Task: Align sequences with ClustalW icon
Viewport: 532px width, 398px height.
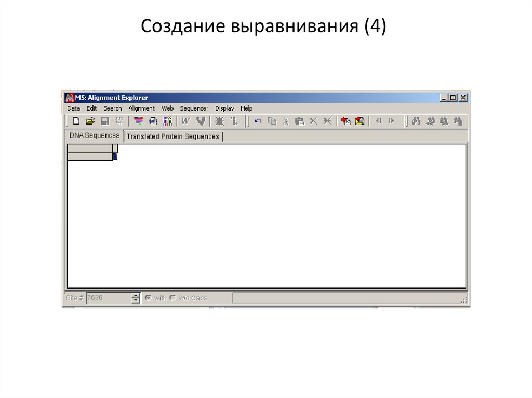Action: (185, 121)
